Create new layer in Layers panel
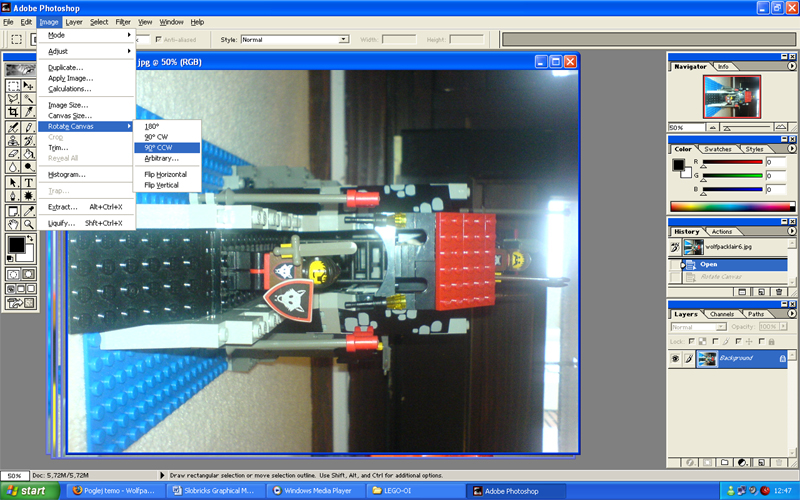This screenshot has width=800, height=500. 761,462
